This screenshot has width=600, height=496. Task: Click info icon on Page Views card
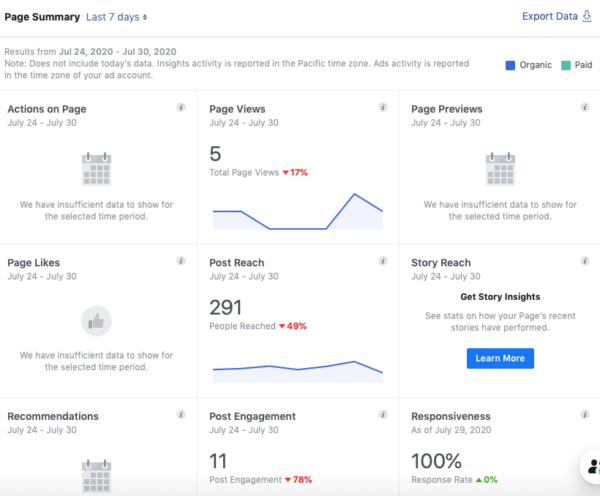coord(383,107)
